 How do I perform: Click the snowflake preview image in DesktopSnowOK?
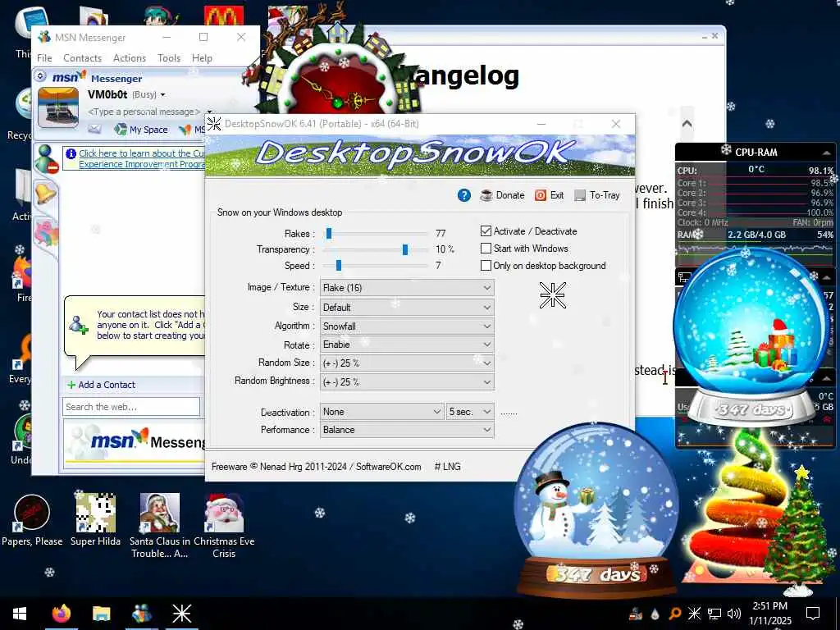click(x=552, y=295)
